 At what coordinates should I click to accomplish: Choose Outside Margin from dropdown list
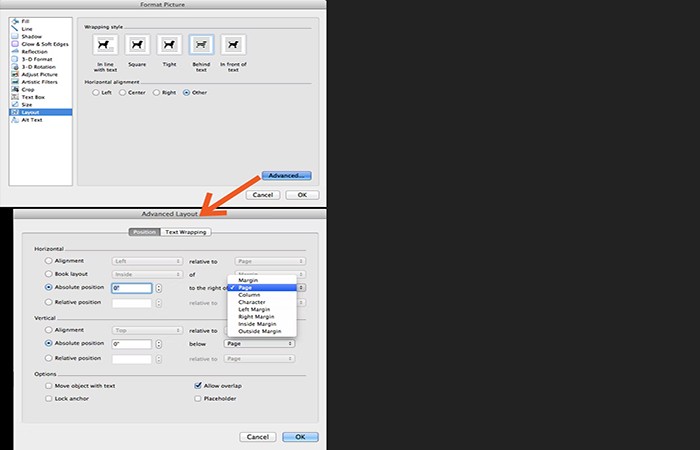coord(262,331)
